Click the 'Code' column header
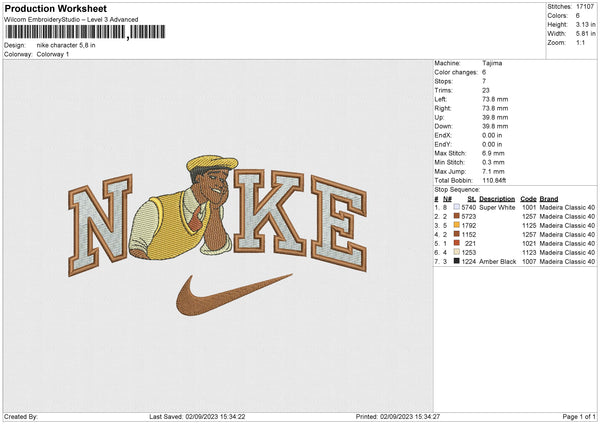Viewport: 600px width, 424px height. pyautogui.click(x=528, y=199)
